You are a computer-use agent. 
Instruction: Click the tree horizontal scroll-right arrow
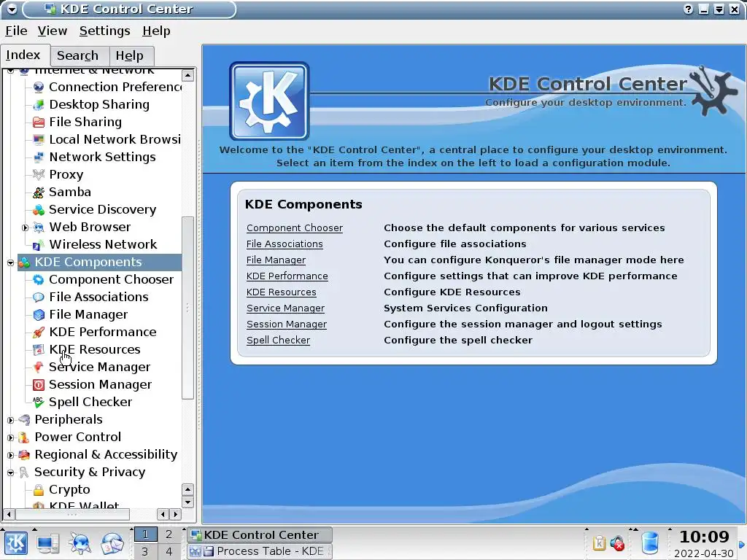click(176, 514)
